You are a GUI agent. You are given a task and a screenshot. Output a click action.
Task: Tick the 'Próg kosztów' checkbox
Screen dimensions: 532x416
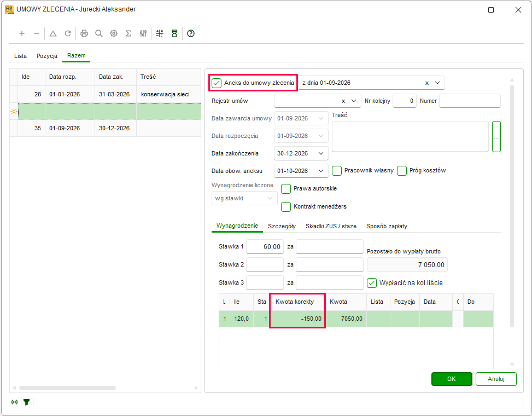402,170
